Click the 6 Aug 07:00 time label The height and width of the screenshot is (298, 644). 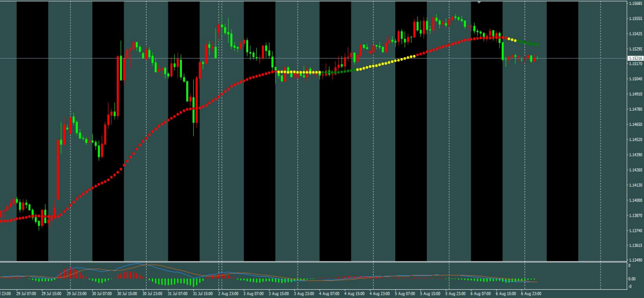click(x=481, y=294)
